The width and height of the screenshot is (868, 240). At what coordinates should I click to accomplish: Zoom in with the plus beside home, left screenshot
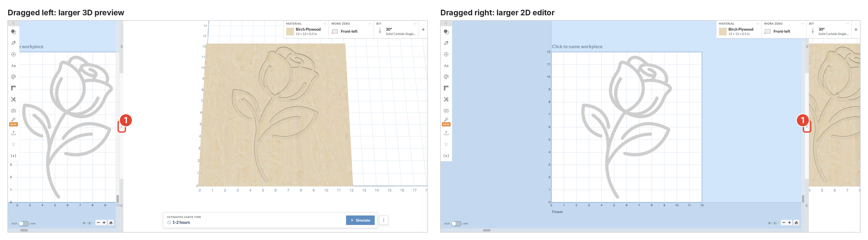point(104,223)
